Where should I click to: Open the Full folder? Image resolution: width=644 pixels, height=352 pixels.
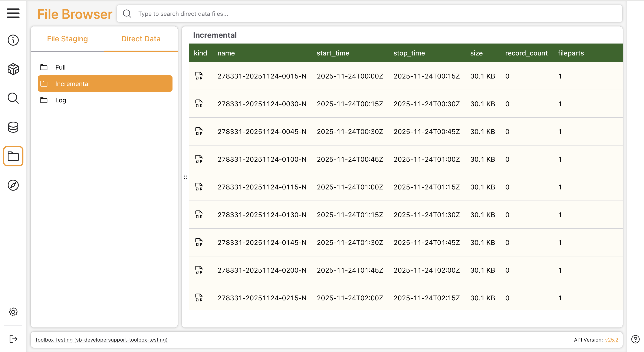point(60,67)
